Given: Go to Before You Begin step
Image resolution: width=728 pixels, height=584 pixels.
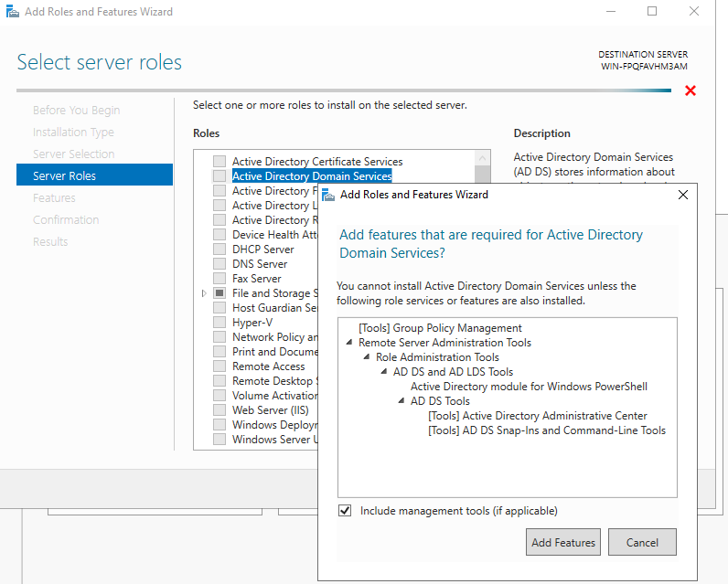Looking at the screenshot, I should click(x=77, y=111).
